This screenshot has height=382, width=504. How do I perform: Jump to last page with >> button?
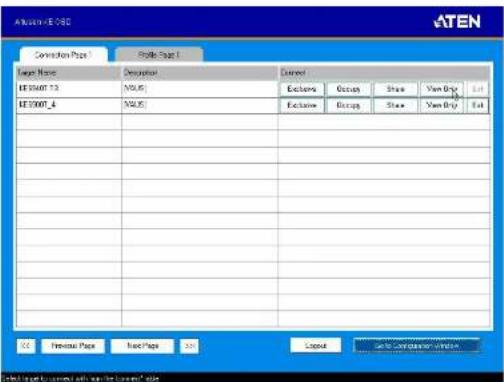pyautogui.click(x=189, y=346)
